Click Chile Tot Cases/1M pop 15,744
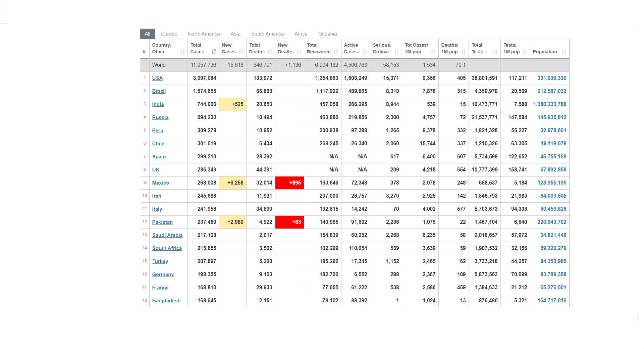Image resolution: width=644 pixels, height=349 pixels. coord(428,144)
